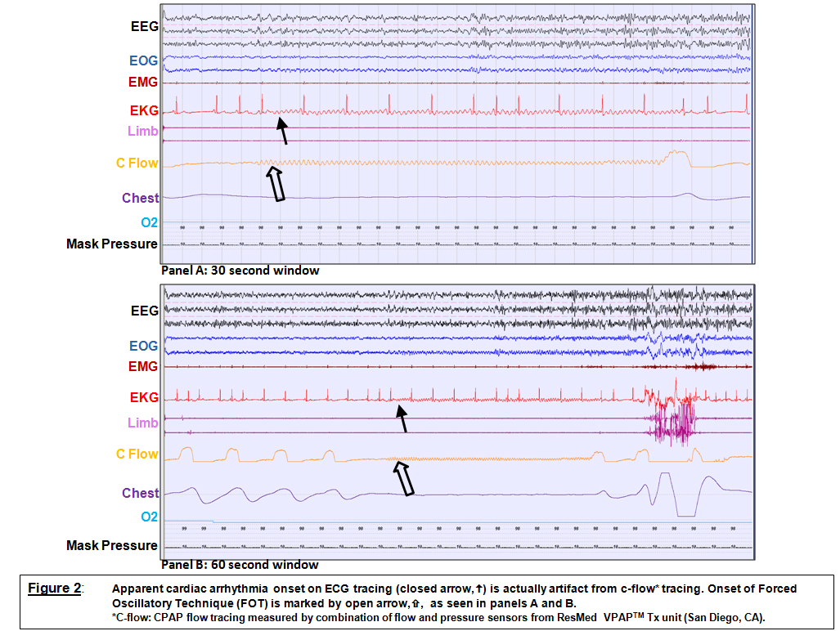Select the Chest label in Panel A
This screenshot has height=631, width=840.
140,199
